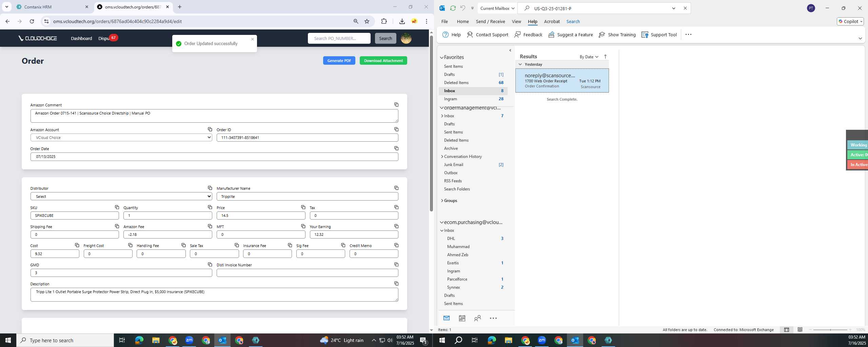Viewport: 868px width, 347px height.
Task: Click Show Training in Outlook ribbon
Action: point(617,35)
